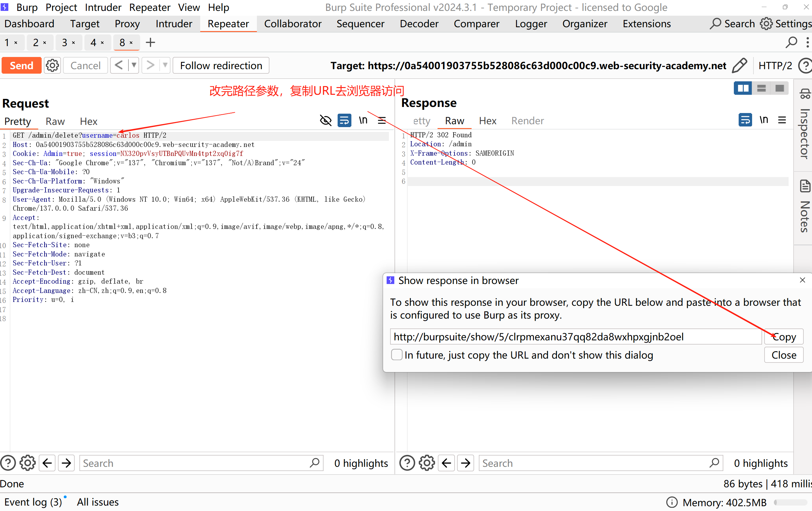Viewport: 812px width, 511px height.
Task: Click the Follow redirection button
Action: pos(221,65)
